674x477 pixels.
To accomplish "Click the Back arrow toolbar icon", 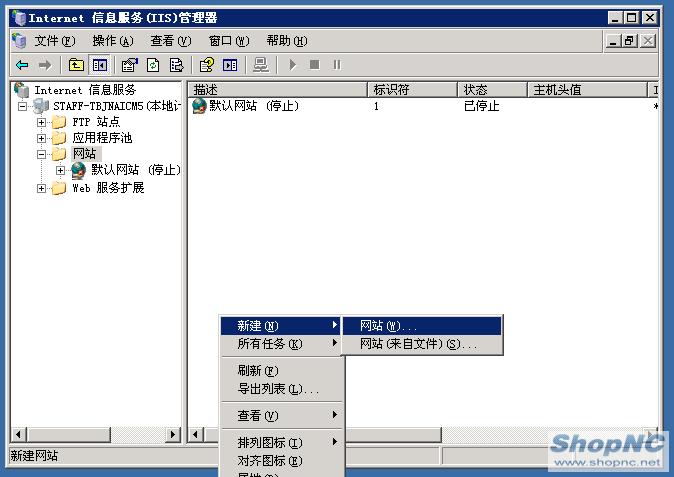I will [x=22, y=65].
